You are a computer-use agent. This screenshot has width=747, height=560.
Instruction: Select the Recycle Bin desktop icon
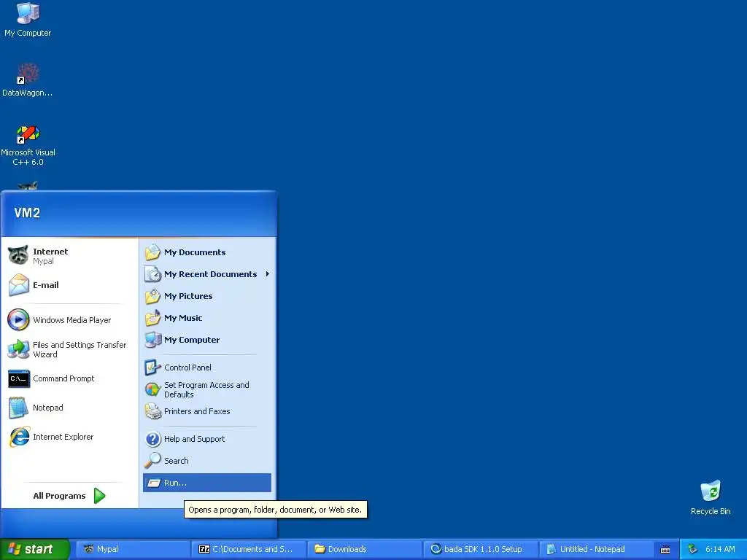click(711, 497)
